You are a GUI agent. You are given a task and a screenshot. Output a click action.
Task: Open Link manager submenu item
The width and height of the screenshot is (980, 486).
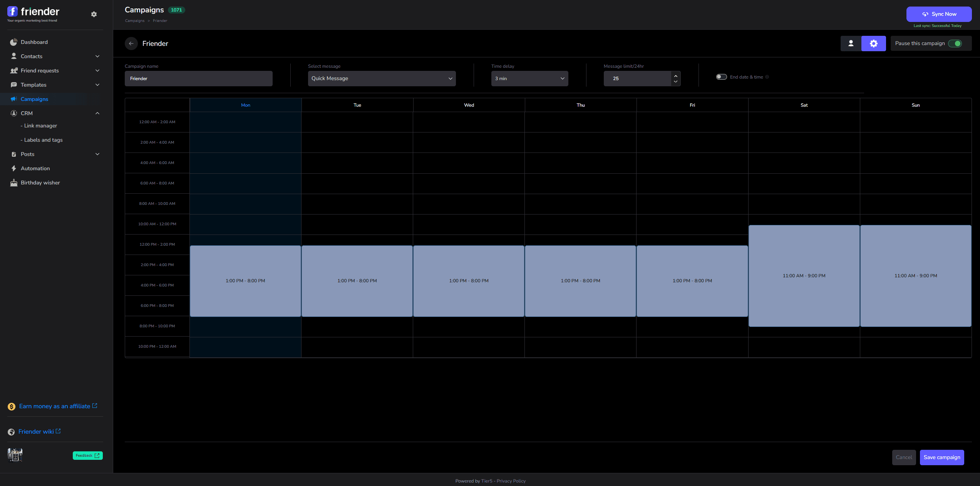pos(40,126)
